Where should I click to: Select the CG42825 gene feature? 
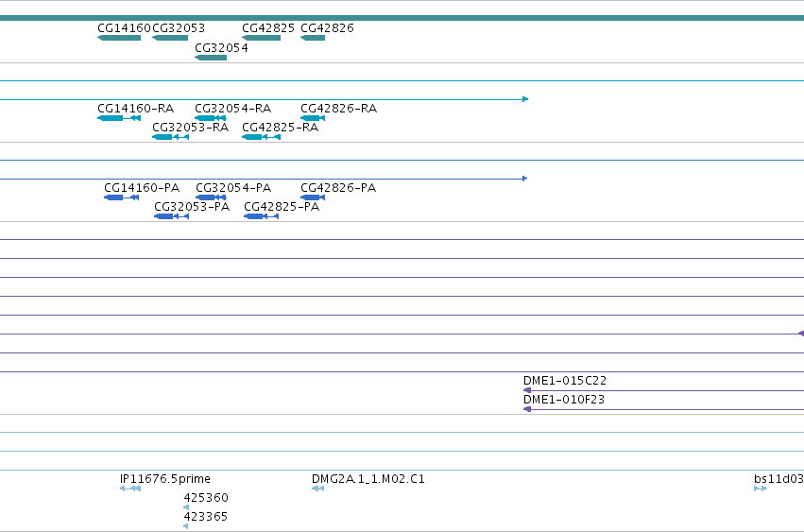point(261,38)
